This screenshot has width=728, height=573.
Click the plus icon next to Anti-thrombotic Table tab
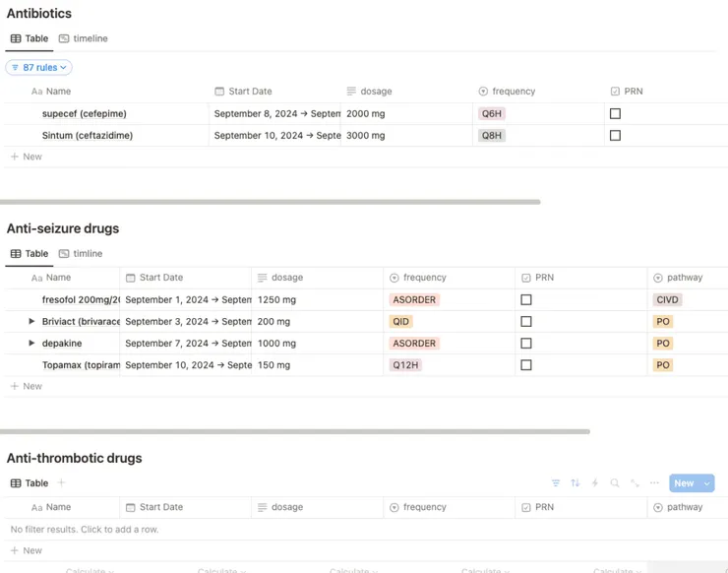coord(61,482)
